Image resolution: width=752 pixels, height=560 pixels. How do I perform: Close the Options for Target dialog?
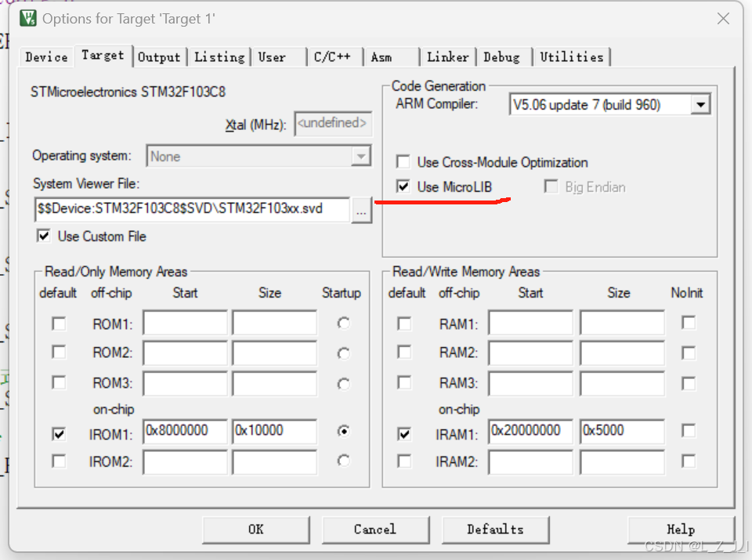[x=723, y=19]
